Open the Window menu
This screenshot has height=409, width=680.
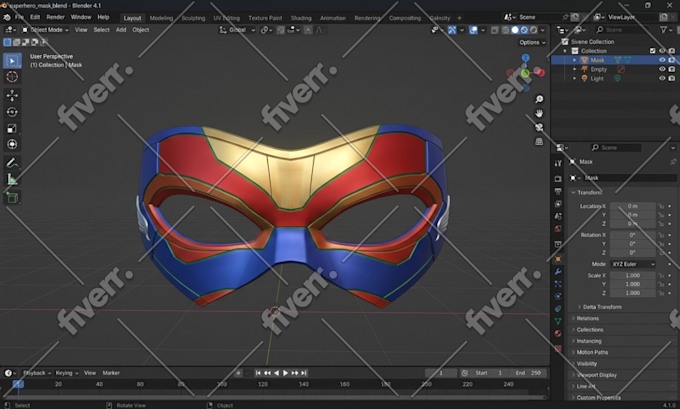[81, 17]
